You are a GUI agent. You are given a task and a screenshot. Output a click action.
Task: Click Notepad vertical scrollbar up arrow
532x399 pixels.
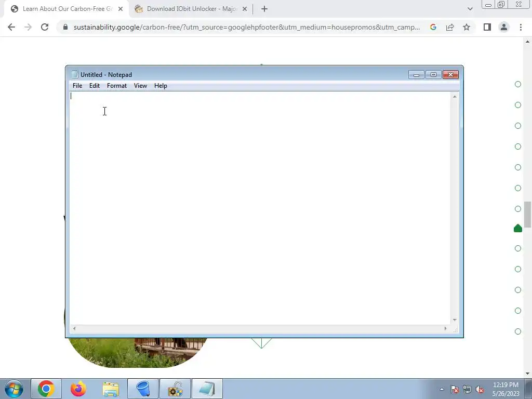455,97
